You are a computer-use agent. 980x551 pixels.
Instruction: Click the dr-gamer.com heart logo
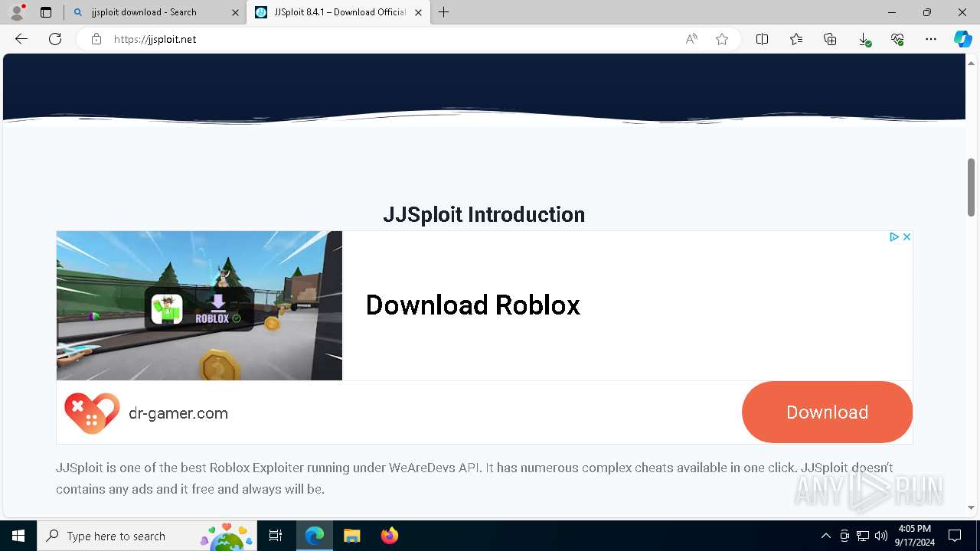click(x=92, y=413)
